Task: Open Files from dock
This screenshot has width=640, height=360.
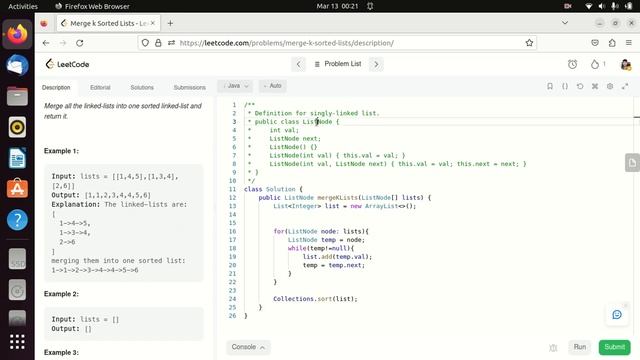Action: 17,96
